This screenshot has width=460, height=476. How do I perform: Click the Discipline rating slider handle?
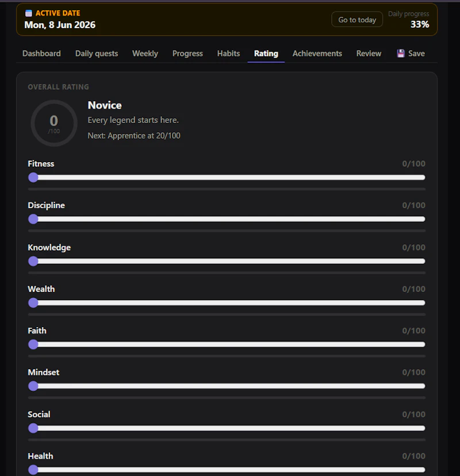pos(33,219)
